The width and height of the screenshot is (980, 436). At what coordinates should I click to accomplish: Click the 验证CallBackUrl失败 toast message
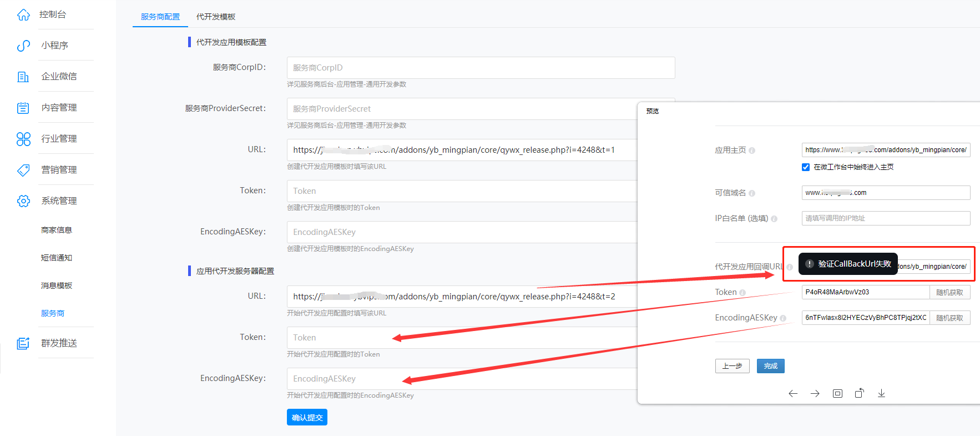pyautogui.click(x=848, y=264)
